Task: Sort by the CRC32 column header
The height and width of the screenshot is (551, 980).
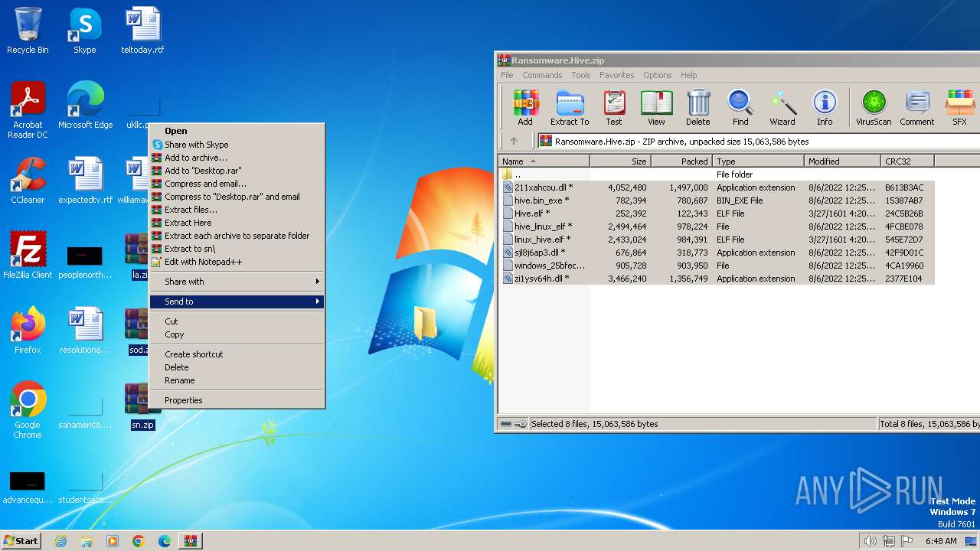Action: click(907, 161)
